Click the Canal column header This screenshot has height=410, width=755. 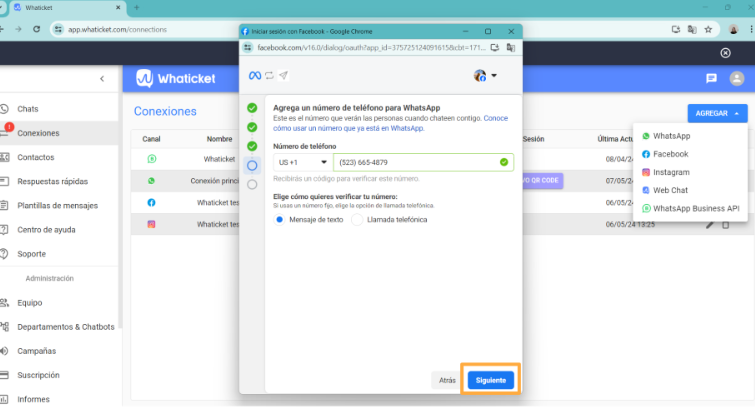pyautogui.click(x=151, y=139)
